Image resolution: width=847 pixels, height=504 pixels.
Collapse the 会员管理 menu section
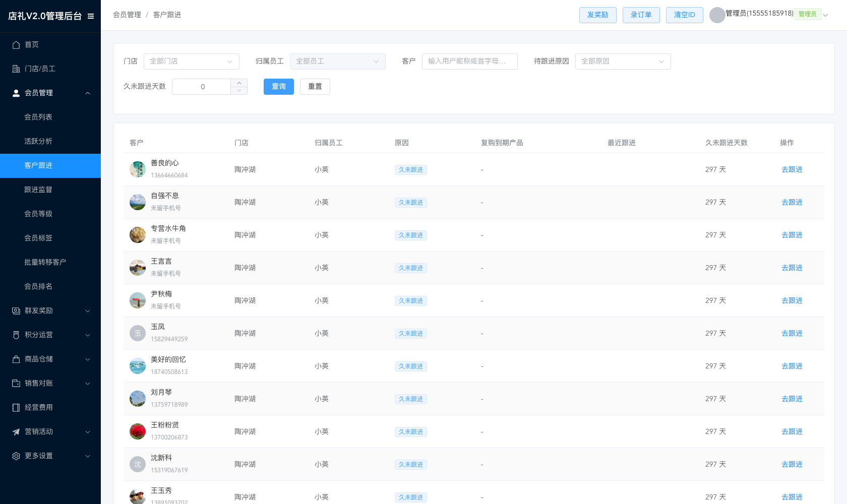tap(50, 93)
